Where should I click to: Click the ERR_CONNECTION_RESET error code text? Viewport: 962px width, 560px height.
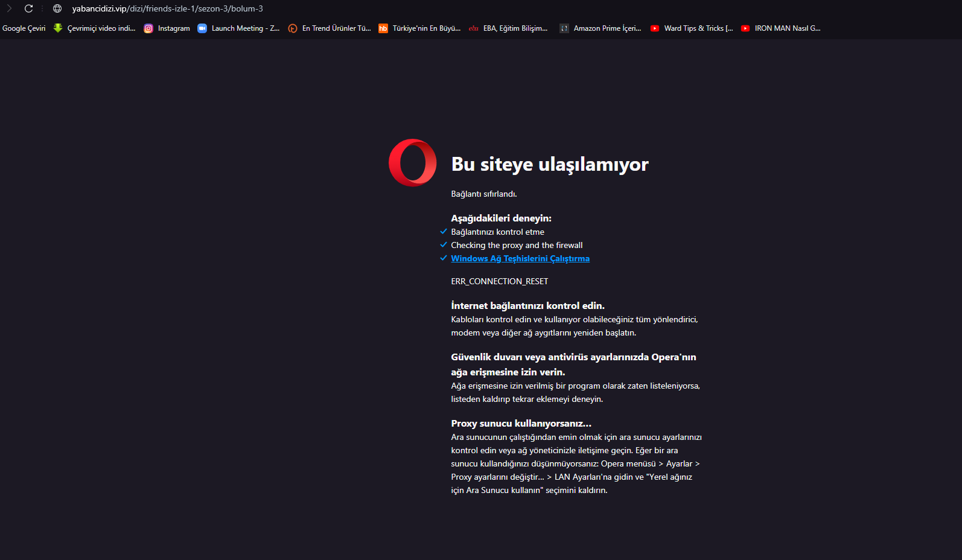coord(500,281)
